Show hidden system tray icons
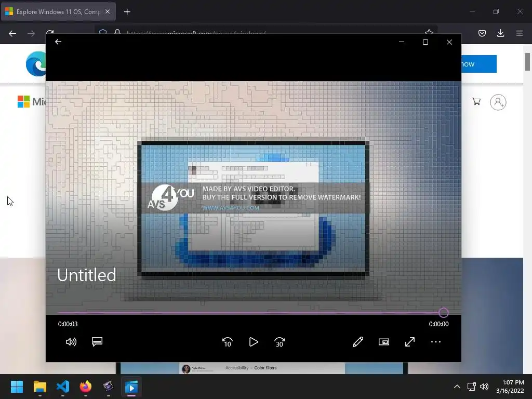Viewport: 532px width, 399px height. [x=457, y=387]
